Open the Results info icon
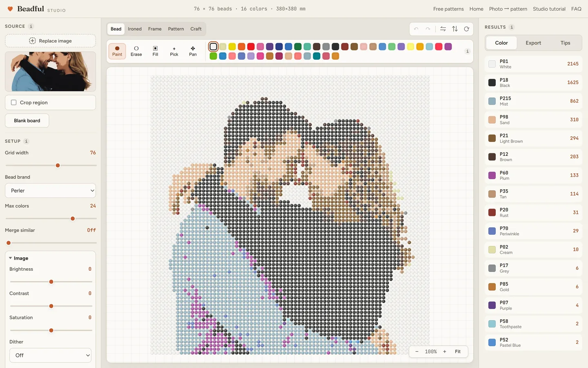Viewport: 588px width, 368px height. pos(512,27)
